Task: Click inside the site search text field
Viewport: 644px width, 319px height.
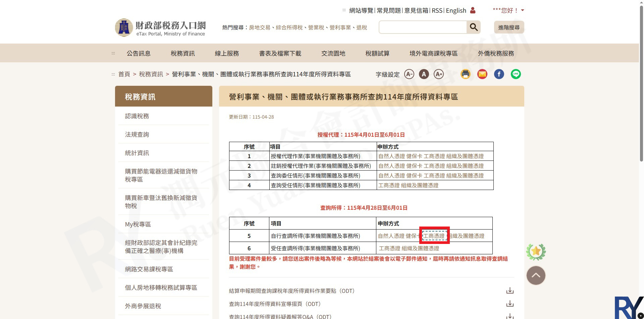Action: (x=422, y=27)
